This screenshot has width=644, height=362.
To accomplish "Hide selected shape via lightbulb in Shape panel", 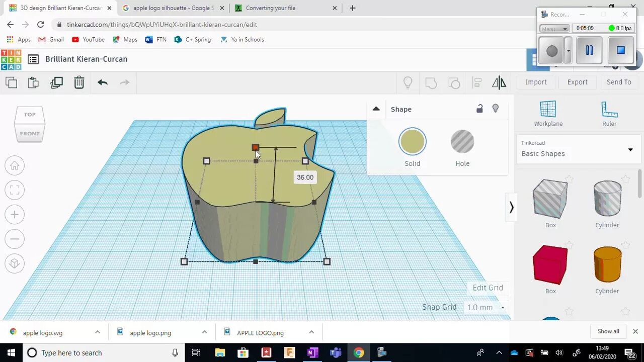I will pyautogui.click(x=496, y=109).
